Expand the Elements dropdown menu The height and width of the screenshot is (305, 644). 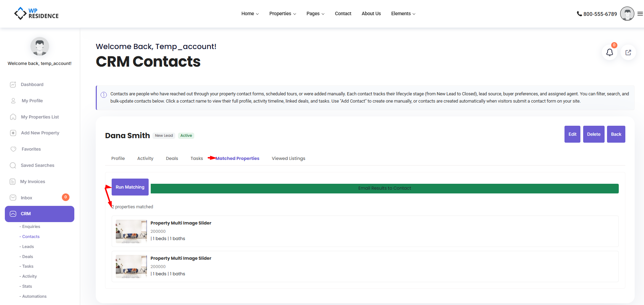coord(403,14)
